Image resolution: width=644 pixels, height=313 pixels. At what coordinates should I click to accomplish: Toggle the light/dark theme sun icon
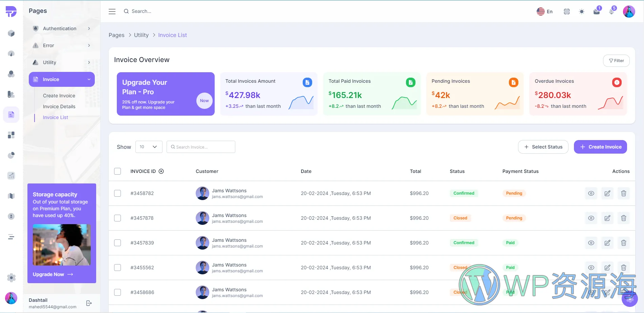pyautogui.click(x=582, y=12)
